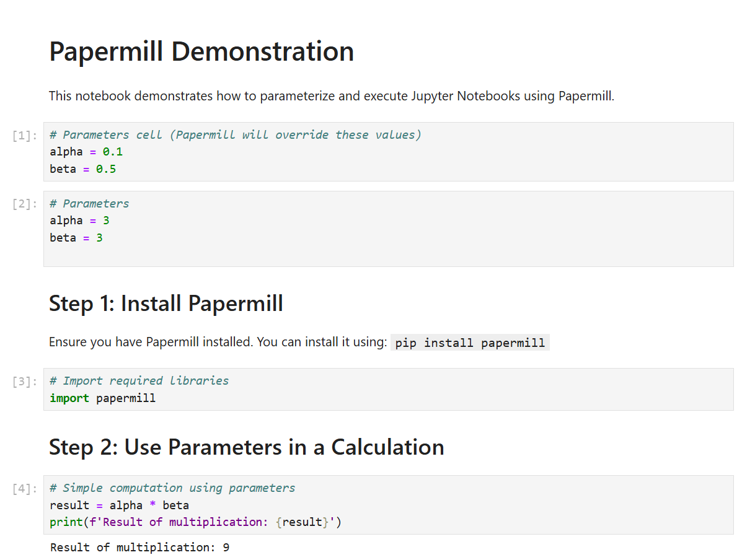Click the line 'beta = 0.5'
The height and width of the screenshot is (560, 742).
tap(83, 169)
